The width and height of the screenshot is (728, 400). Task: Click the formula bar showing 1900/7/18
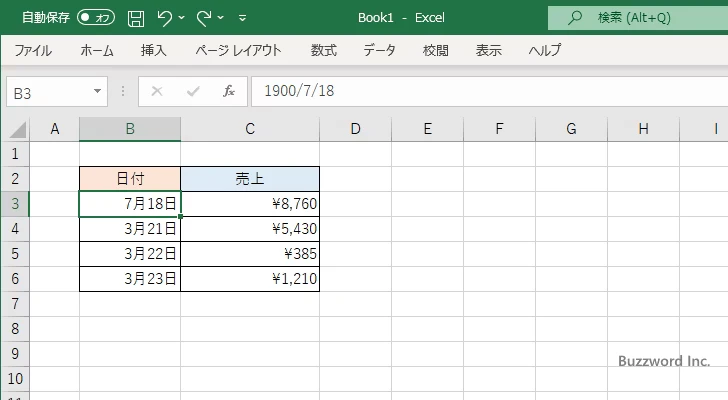click(x=489, y=91)
